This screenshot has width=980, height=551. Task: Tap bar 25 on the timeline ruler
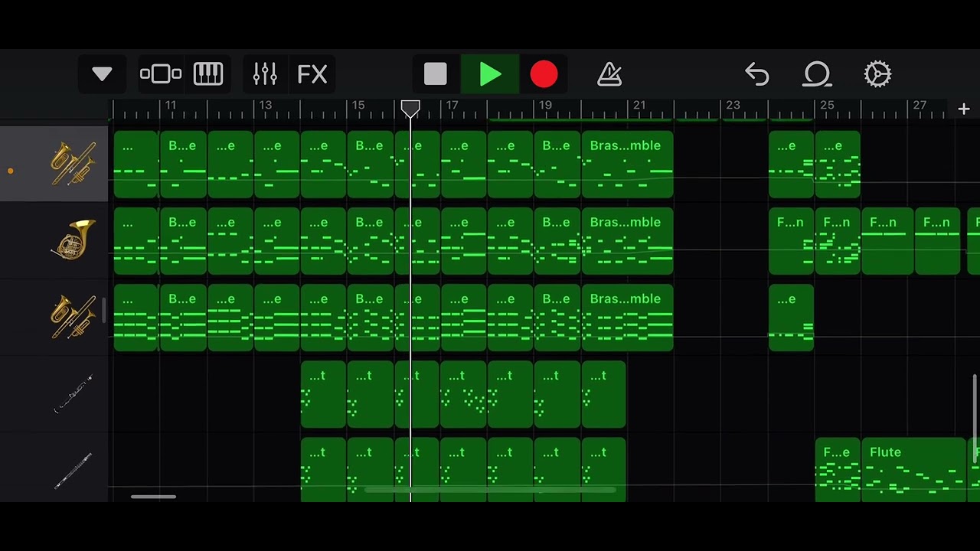[x=827, y=105]
